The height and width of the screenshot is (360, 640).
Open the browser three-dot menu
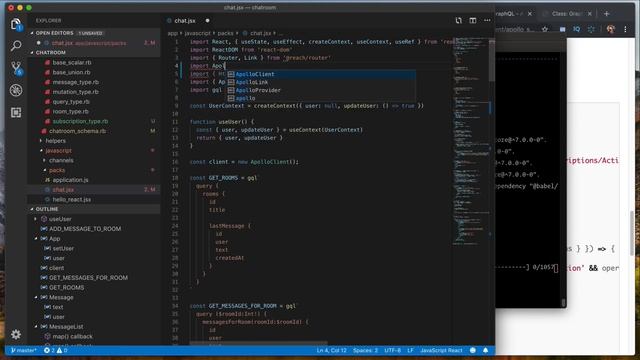click(x=625, y=29)
